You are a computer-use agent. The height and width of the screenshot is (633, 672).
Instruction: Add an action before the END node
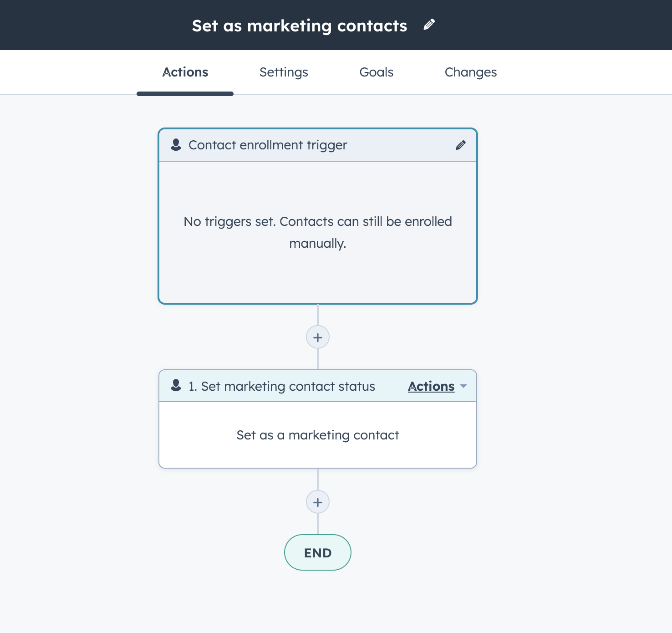click(x=318, y=502)
